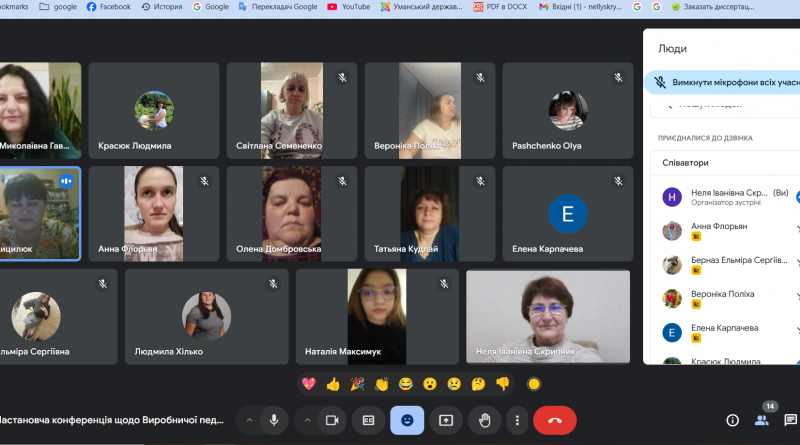Open meeting details info icon
The height and width of the screenshot is (445, 800).
(x=732, y=420)
